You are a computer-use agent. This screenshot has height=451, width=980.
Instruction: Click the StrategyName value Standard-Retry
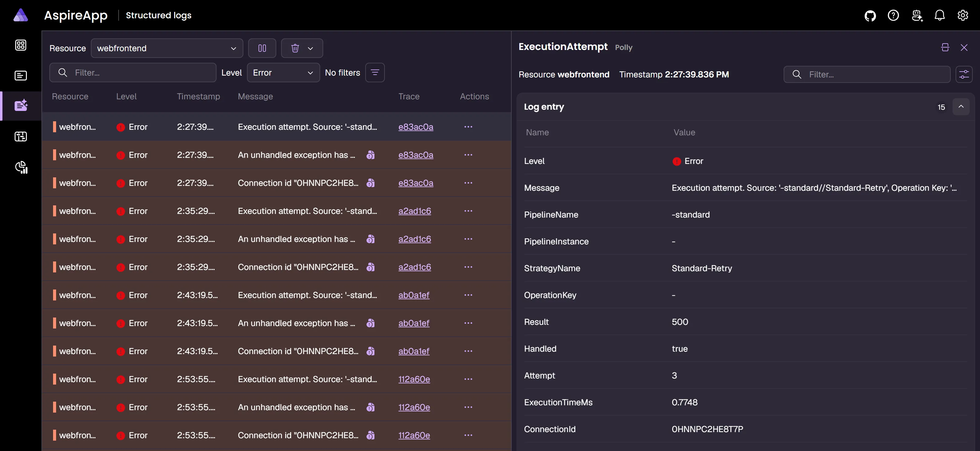702,268
